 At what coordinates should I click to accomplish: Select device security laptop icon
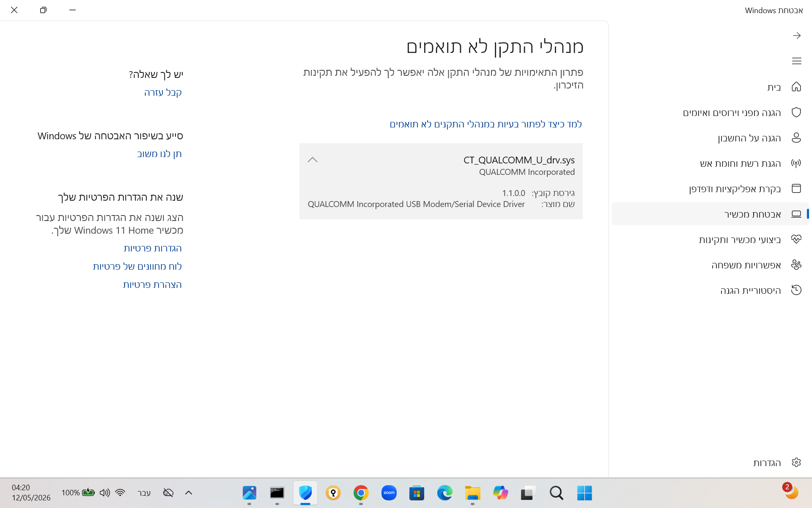(796, 214)
